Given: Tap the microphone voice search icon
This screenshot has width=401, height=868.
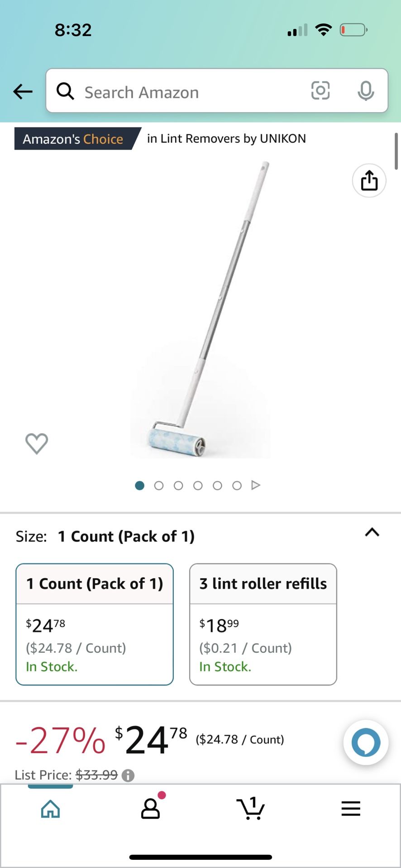Looking at the screenshot, I should click(365, 91).
